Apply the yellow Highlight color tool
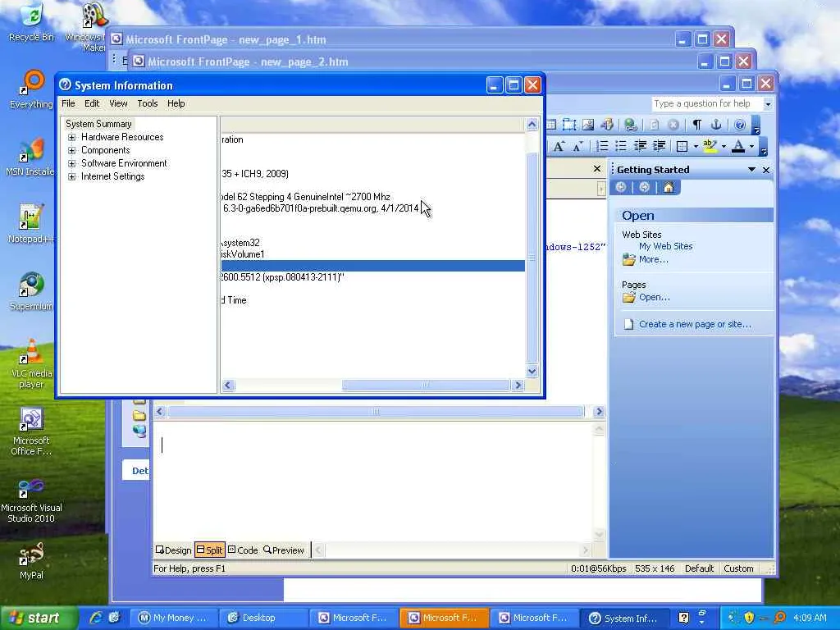 click(x=710, y=146)
